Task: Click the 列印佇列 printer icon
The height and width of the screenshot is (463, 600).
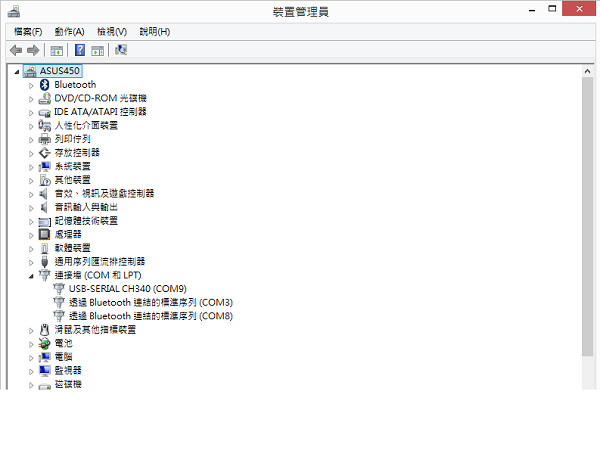Action: click(x=44, y=139)
